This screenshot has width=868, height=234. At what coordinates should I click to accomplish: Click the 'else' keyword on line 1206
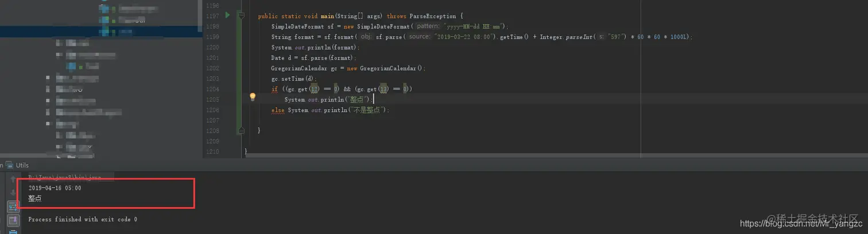(278, 110)
